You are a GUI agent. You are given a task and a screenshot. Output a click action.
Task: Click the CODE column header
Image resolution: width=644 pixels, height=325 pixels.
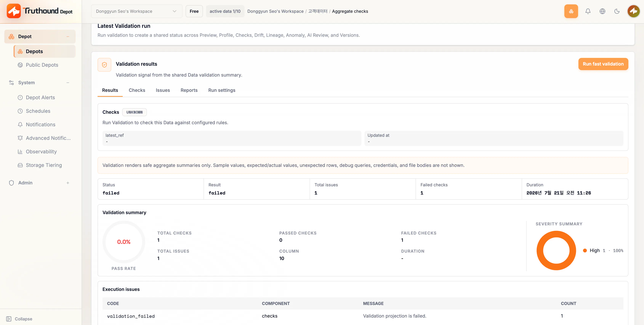pos(113,303)
